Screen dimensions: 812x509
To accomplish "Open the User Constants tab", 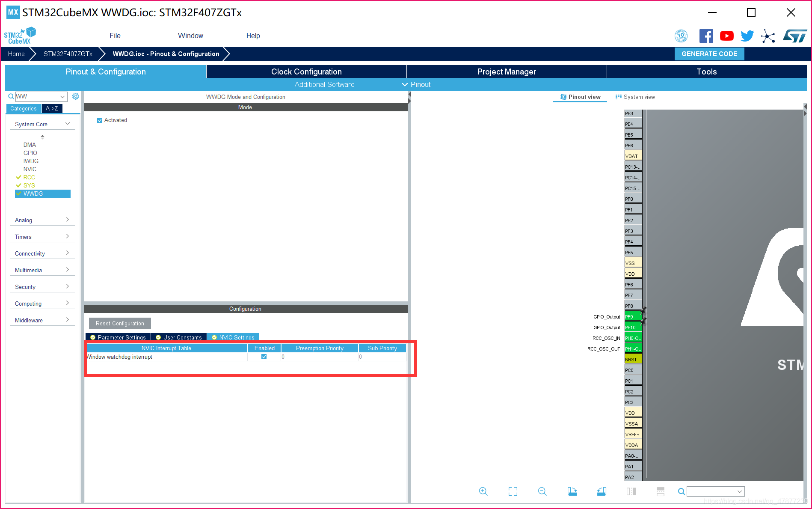I will click(x=179, y=337).
